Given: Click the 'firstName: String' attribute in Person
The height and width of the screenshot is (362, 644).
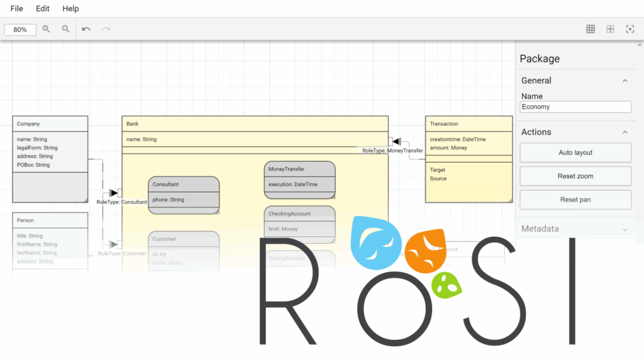Looking at the screenshot, I should pos(37,244).
